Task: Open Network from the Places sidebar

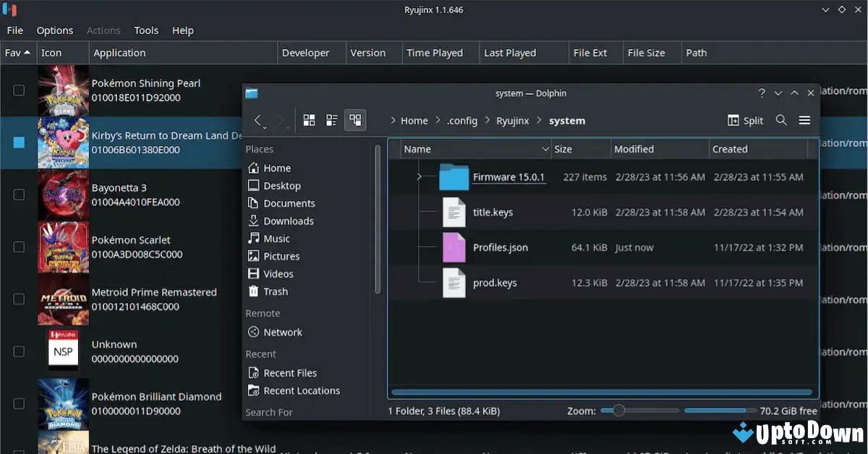Action: pyautogui.click(x=281, y=332)
